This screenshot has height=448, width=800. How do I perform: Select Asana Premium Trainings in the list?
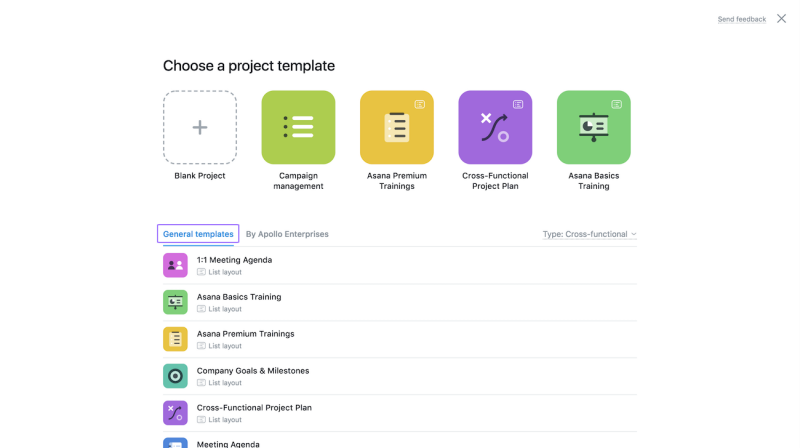[x=245, y=334]
